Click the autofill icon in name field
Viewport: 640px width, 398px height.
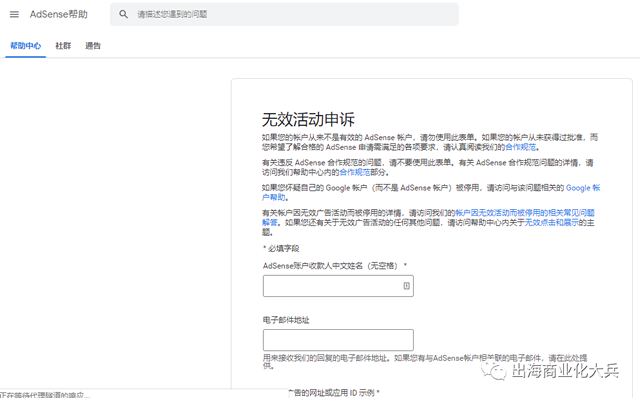[x=407, y=286]
